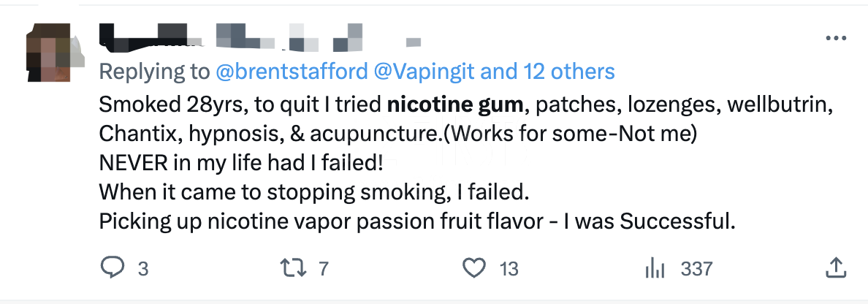Click the reply count number 3
The image size is (868, 304).
tap(143, 269)
